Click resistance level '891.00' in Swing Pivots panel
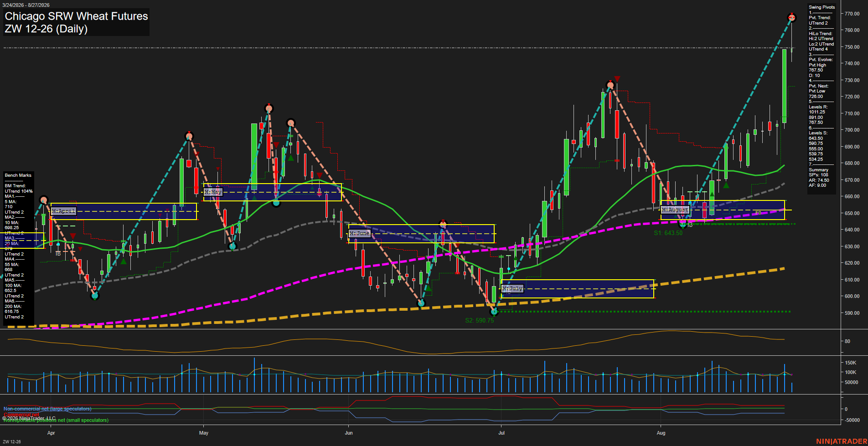 (x=816, y=118)
